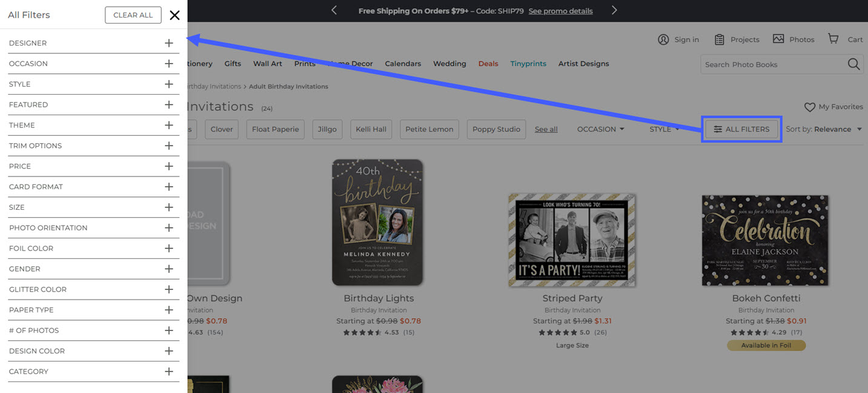This screenshot has height=393, width=868.
Task: Expand the DESIGNER filter section
Action: [168, 43]
